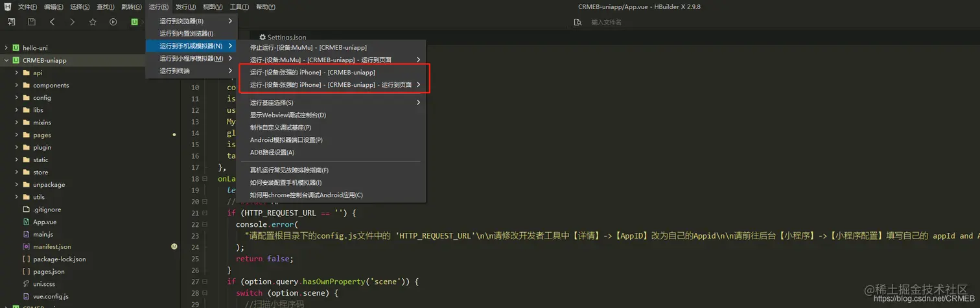Switch to the Settings.json tab

click(283, 38)
